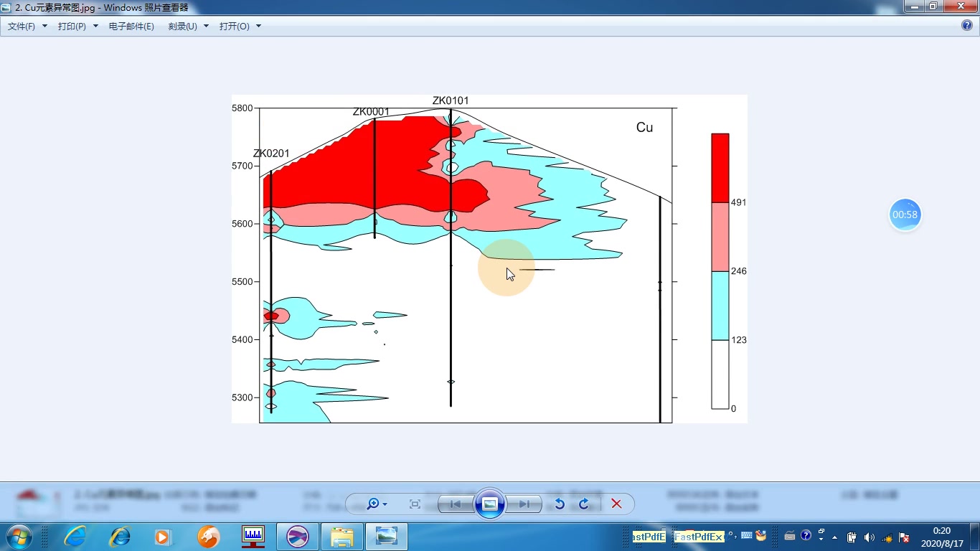The height and width of the screenshot is (551, 980).
Task: Click the Cu element label
Action: pos(644,128)
